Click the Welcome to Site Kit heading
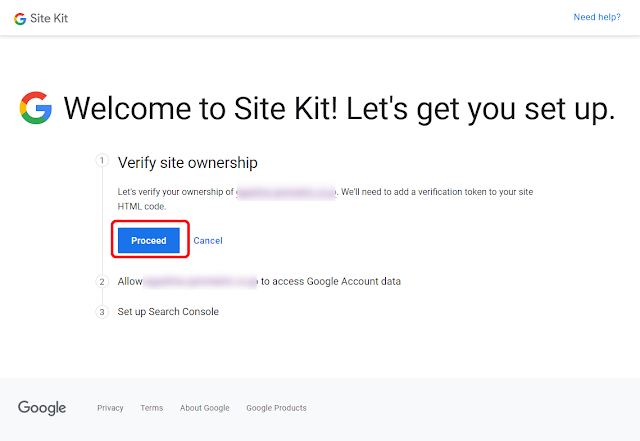640x441 pixels. click(x=339, y=109)
